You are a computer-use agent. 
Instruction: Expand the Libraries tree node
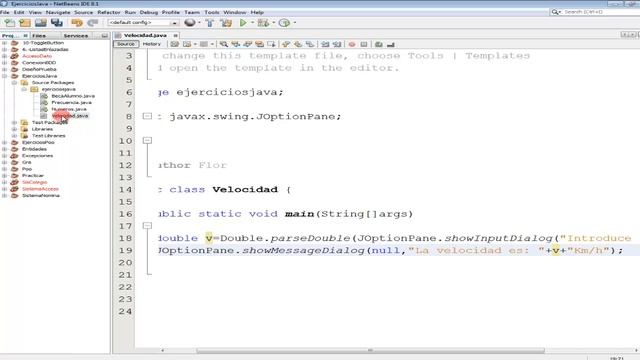tap(14, 129)
